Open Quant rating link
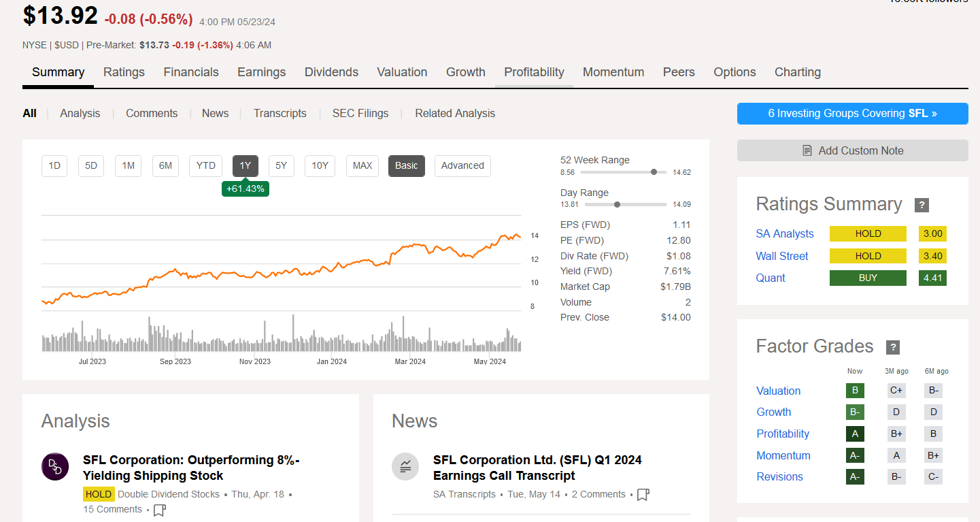 pos(771,278)
